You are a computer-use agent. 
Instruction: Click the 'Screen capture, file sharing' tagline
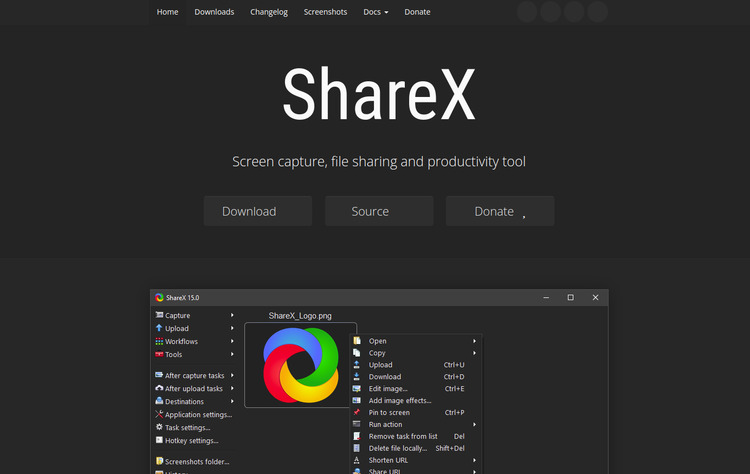pyautogui.click(x=379, y=162)
